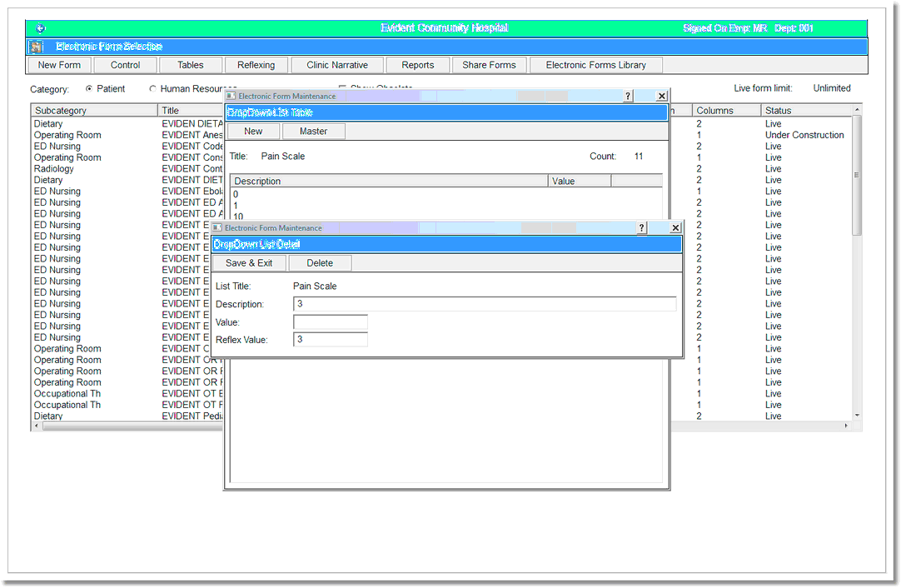Click the Status column header
Image resolution: width=901 pixels, height=588 pixels.
coord(807,111)
